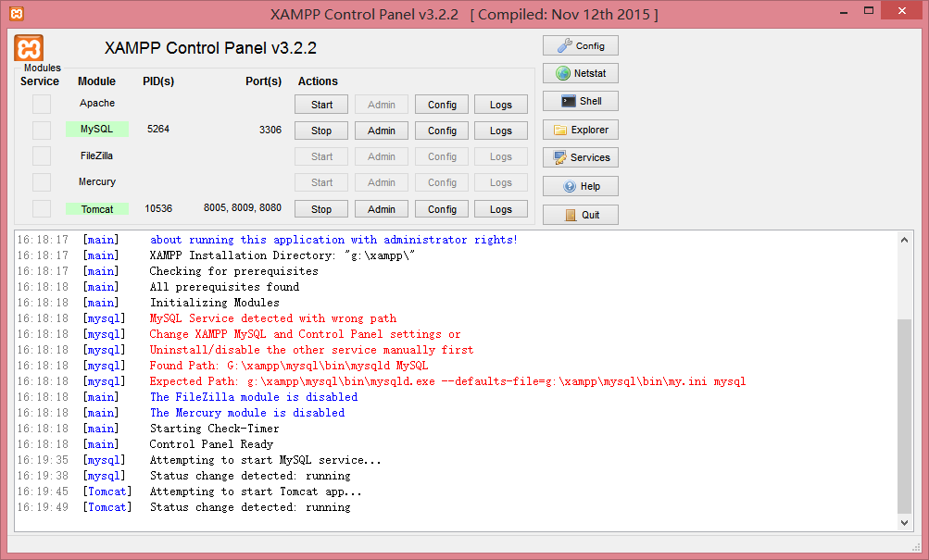Check the MySQL service checkbox
This screenshot has width=929, height=560.
[41, 130]
